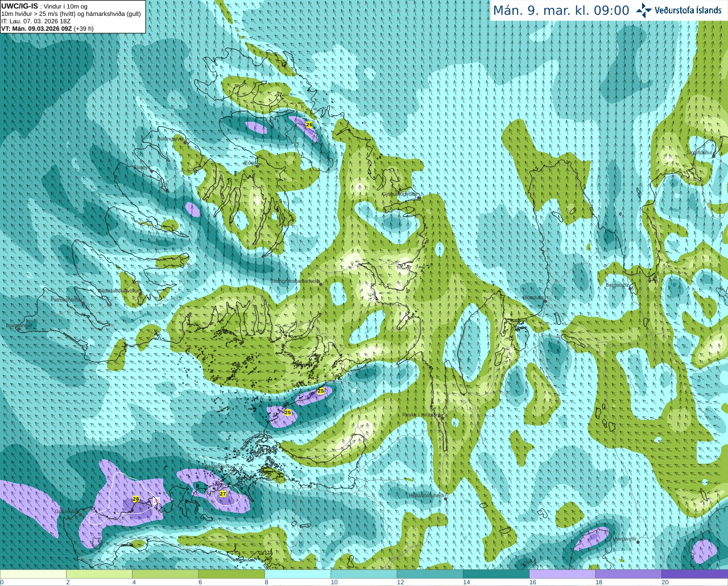Select the 0–2 m/s pale yellow legend swatch
This screenshot has height=586, width=728.
point(33,574)
